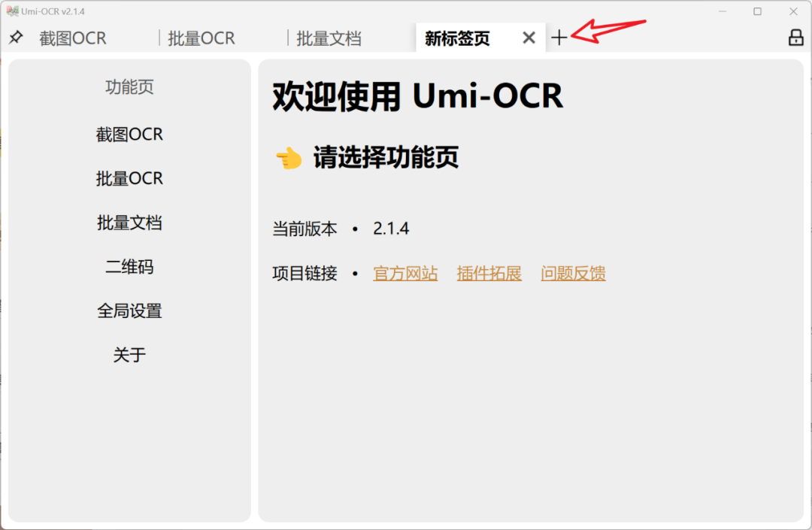Open the 关于 page from the sidebar

pos(129,355)
